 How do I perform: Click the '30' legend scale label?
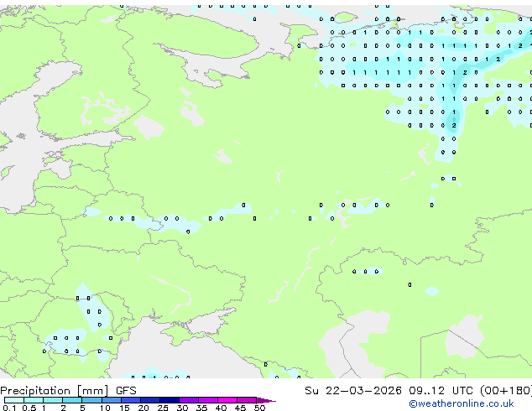(182, 408)
